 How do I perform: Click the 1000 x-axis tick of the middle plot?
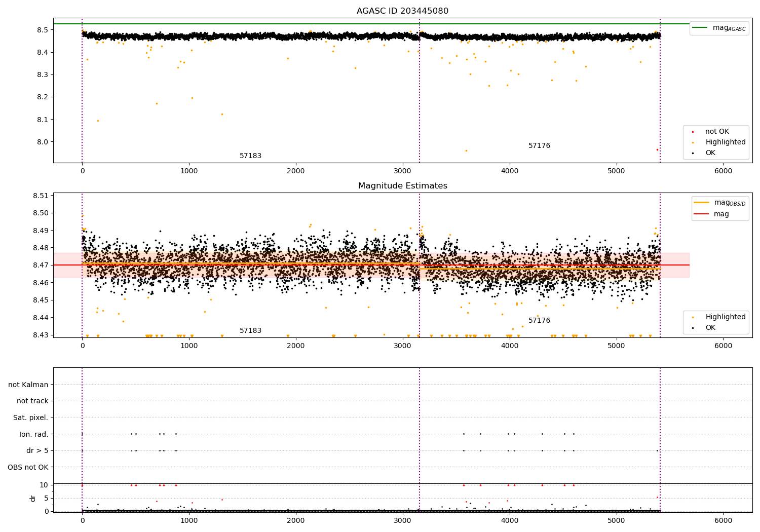189,346
